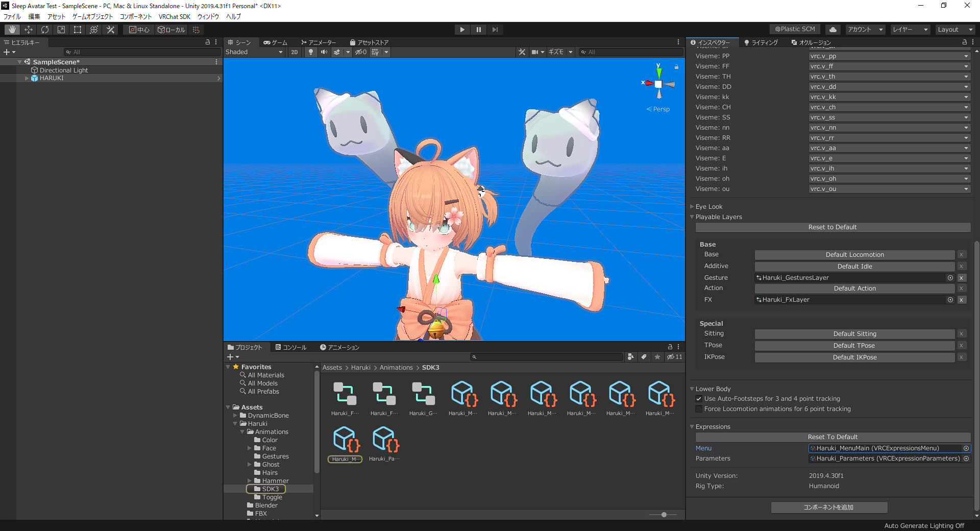Viewport: 980px width, 531px height.
Task: Select the Scale tool
Action: pyautogui.click(x=61, y=29)
